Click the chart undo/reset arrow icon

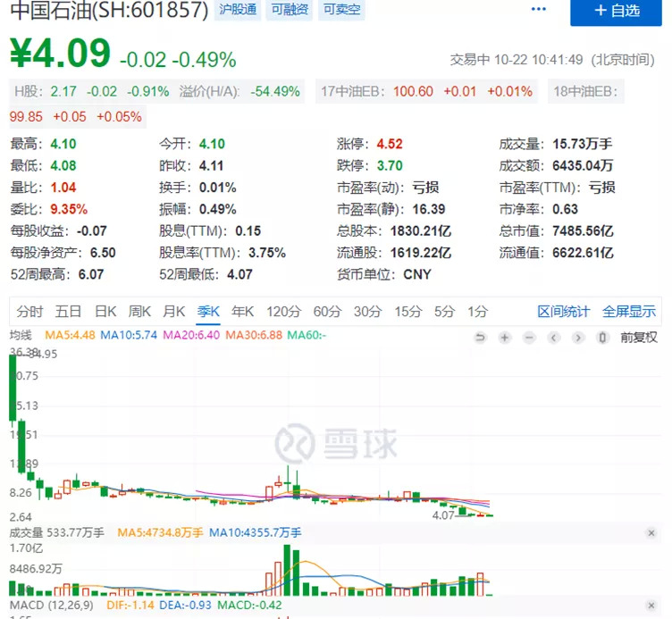tap(481, 338)
